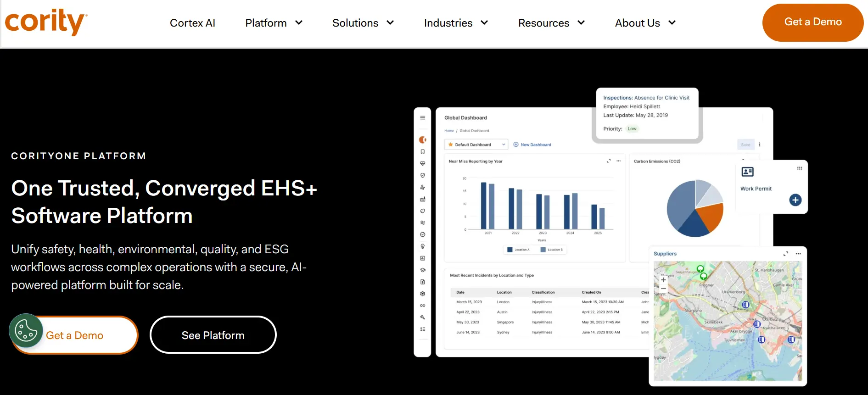Zoom in on the Suppliers map
The width and height of the screenshot is (868, 395).
pyautogui.click(x=663, y=279)
